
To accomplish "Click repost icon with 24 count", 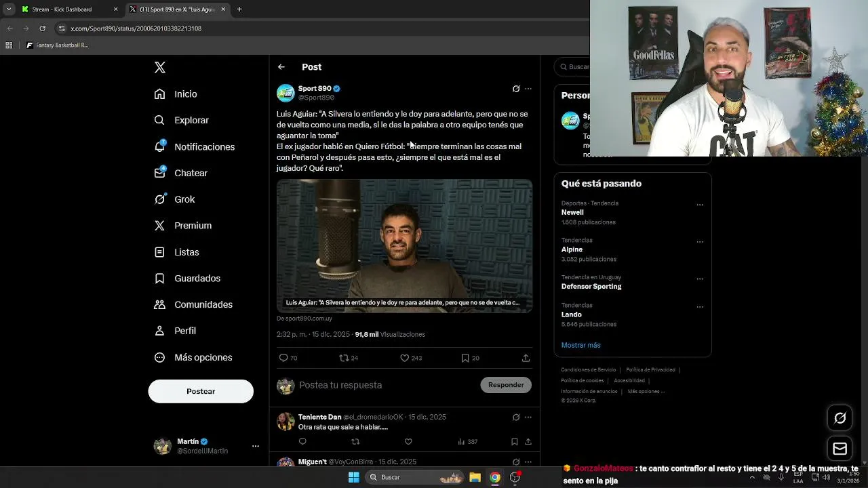I will tap(349, 358).
